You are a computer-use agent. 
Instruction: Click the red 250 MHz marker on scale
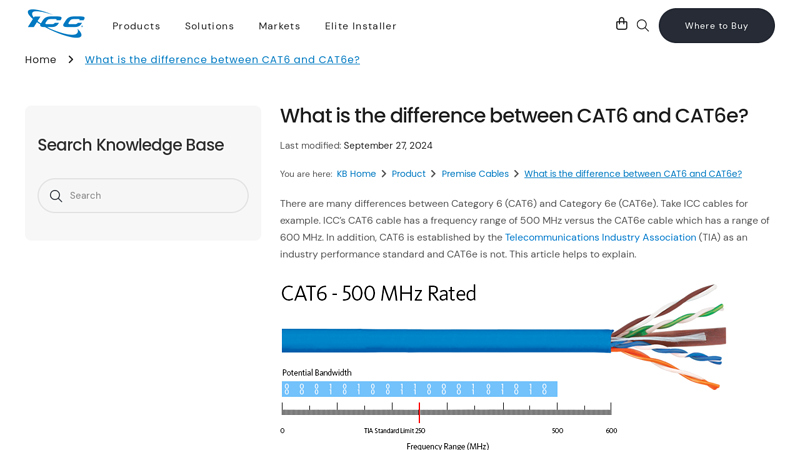(x=419, y=412)
